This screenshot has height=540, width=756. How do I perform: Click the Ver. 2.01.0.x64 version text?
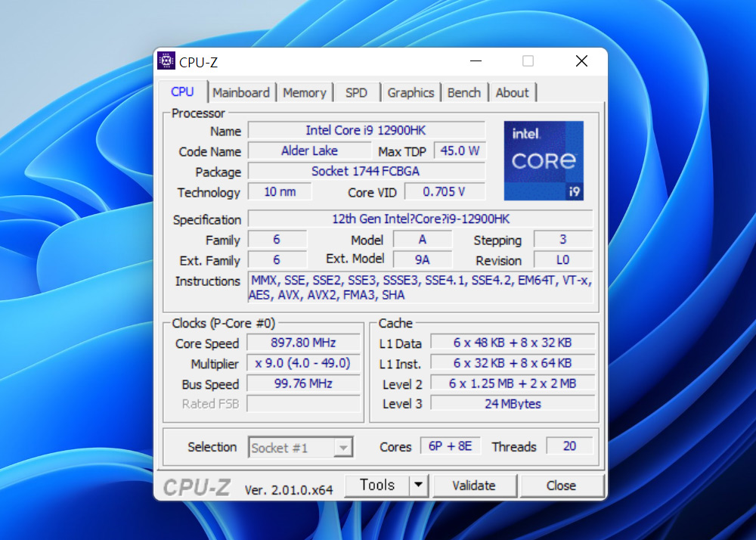[x=289, y=490]
